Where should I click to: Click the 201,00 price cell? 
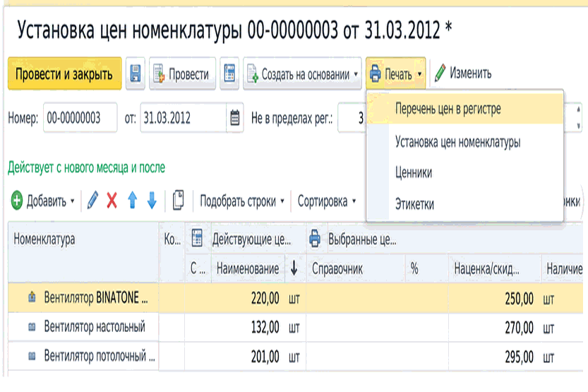click(x=265, y=357)
